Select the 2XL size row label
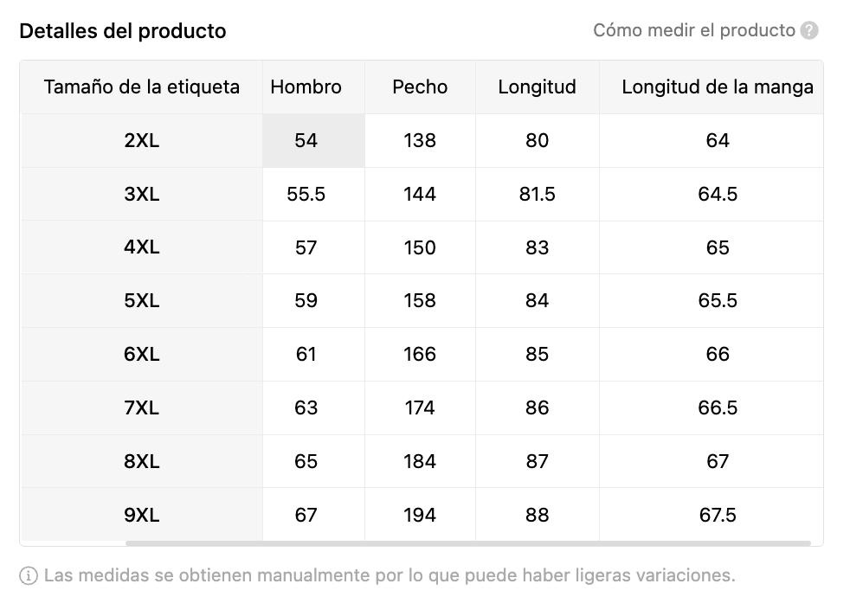The height and width of the screenshot is (616, 850). pos(141,140)
